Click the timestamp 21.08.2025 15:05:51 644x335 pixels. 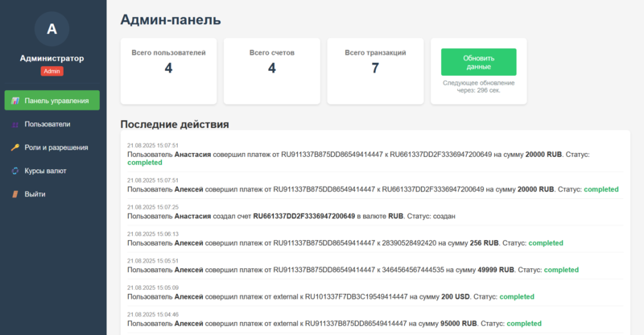(153, 261)
